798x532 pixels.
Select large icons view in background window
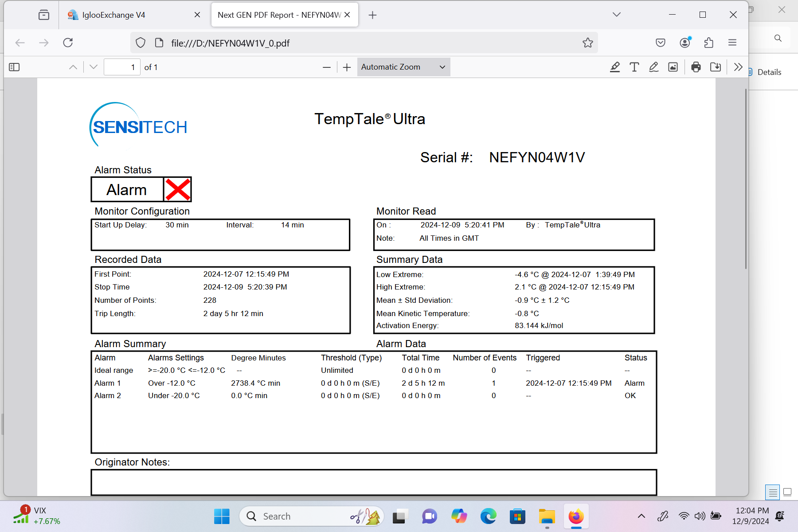(787, 492)
